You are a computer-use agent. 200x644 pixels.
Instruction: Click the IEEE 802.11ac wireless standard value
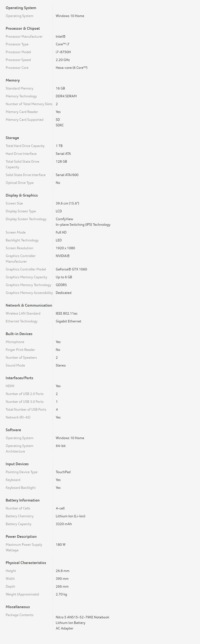(x=67, y=313)
